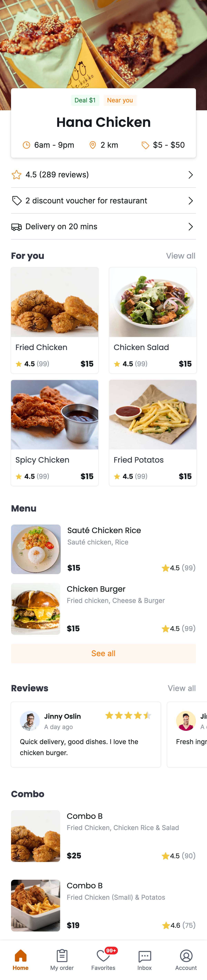This screenshot has width=207, height=980.
Task: Select the Near you tag
Action: tap(120, 100)
